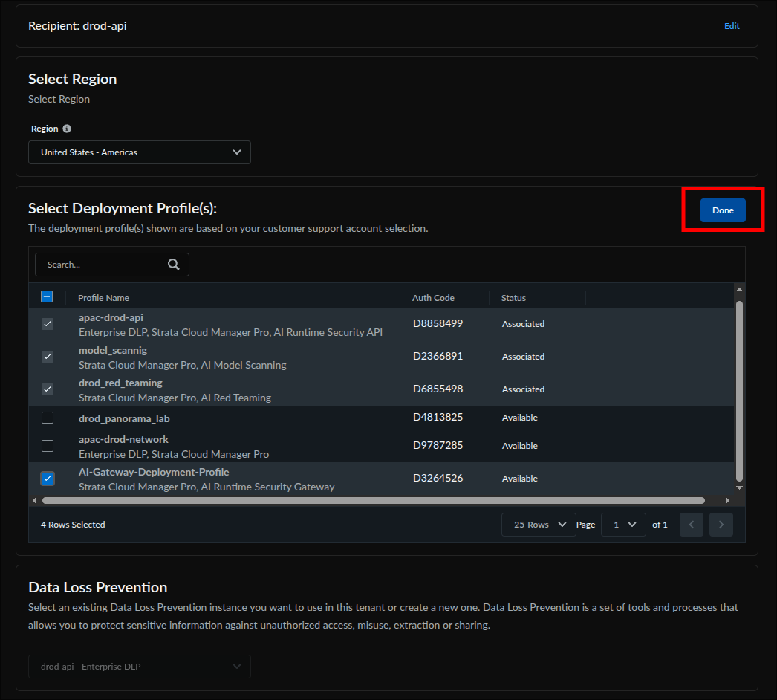The height and width of the screenshot is (700, 777).
Task: Open the Region dropdown
Action: coord(139,152)
